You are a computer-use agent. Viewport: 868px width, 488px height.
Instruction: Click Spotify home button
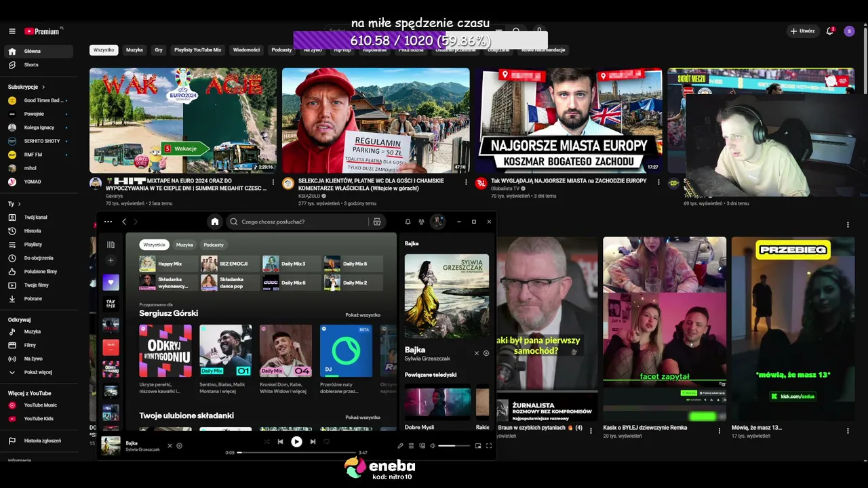(215, 222)
